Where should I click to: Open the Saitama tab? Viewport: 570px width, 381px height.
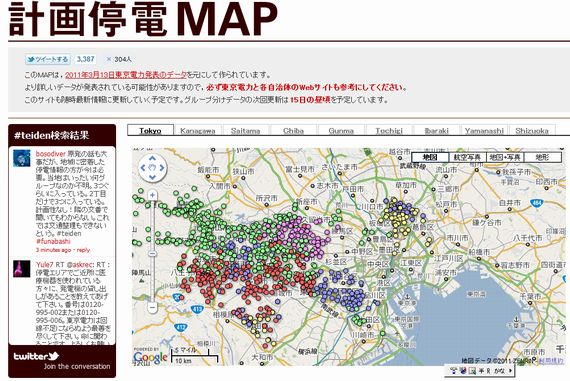[x=245, y=131]
